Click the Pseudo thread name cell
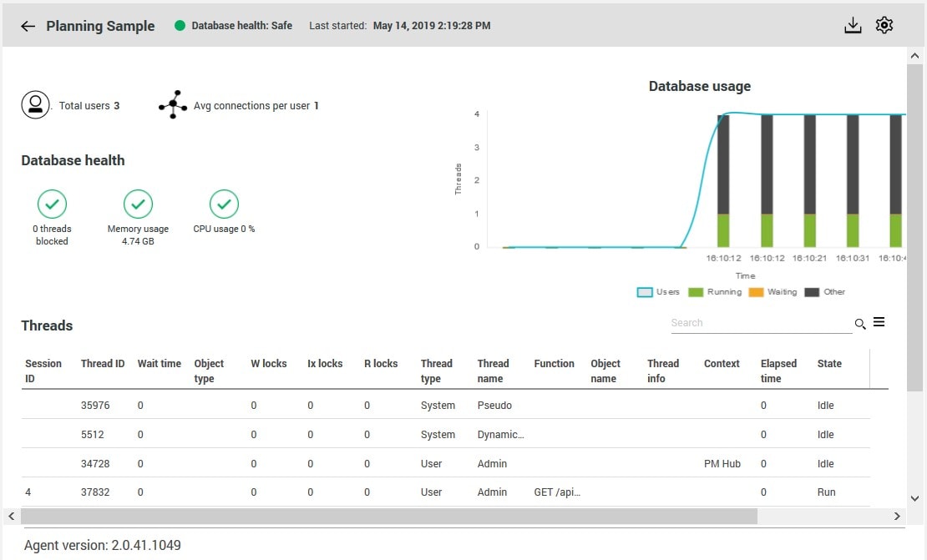 [x=494, y=406]
